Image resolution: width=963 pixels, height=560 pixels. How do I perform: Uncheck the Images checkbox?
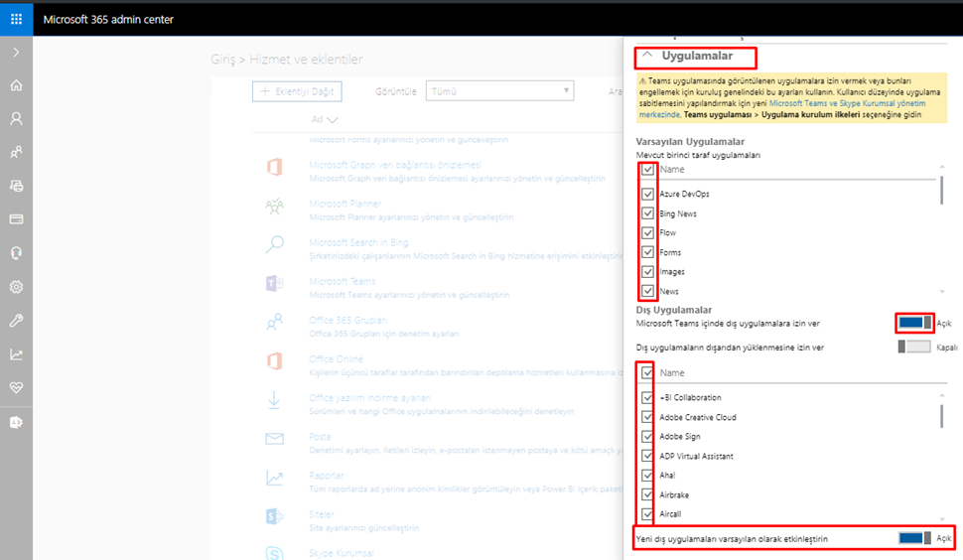[x=647, y=271]
